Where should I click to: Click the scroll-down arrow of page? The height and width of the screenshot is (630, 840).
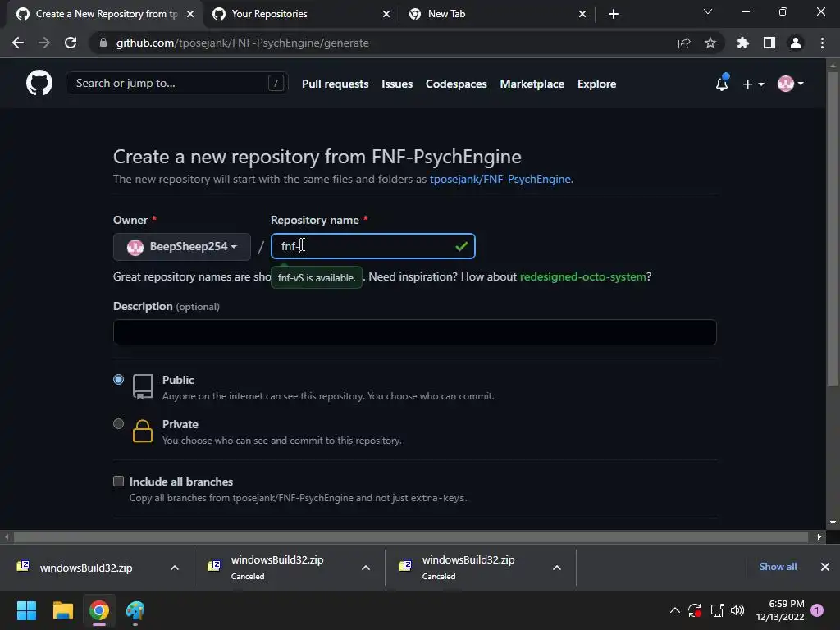832,523
